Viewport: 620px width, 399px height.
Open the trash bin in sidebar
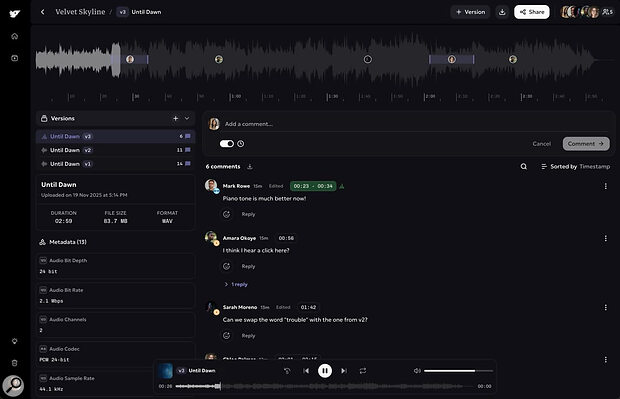15,363
